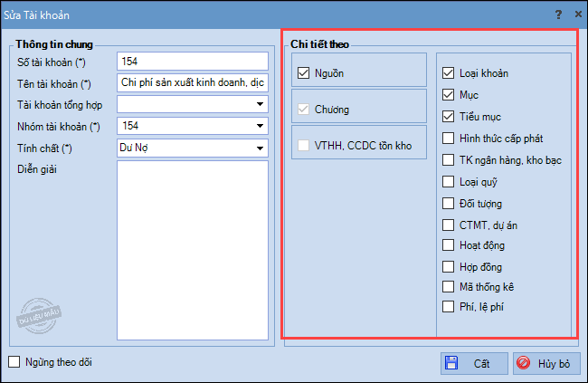Uncheck the Loại khoản checkbox
Viewport: 588px width, 383px height.
tap(448, 72)
